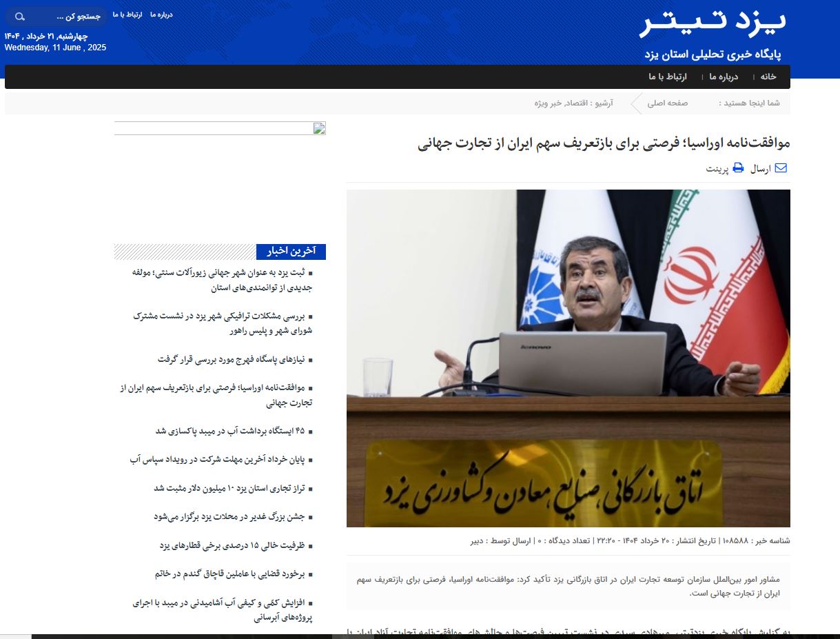
Task: Click the article summary paragraph starting مشاور امور بین‌الملل
Action: coord(568,586)
